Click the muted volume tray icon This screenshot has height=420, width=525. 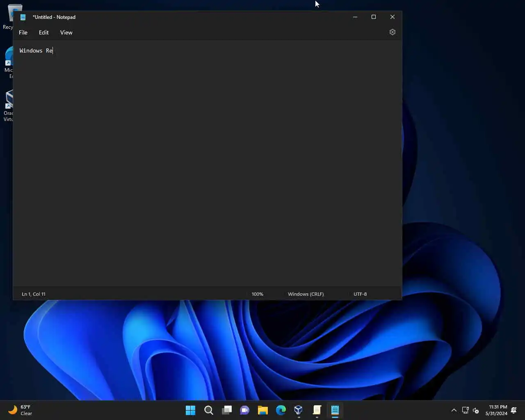click(x=476, y=410)
